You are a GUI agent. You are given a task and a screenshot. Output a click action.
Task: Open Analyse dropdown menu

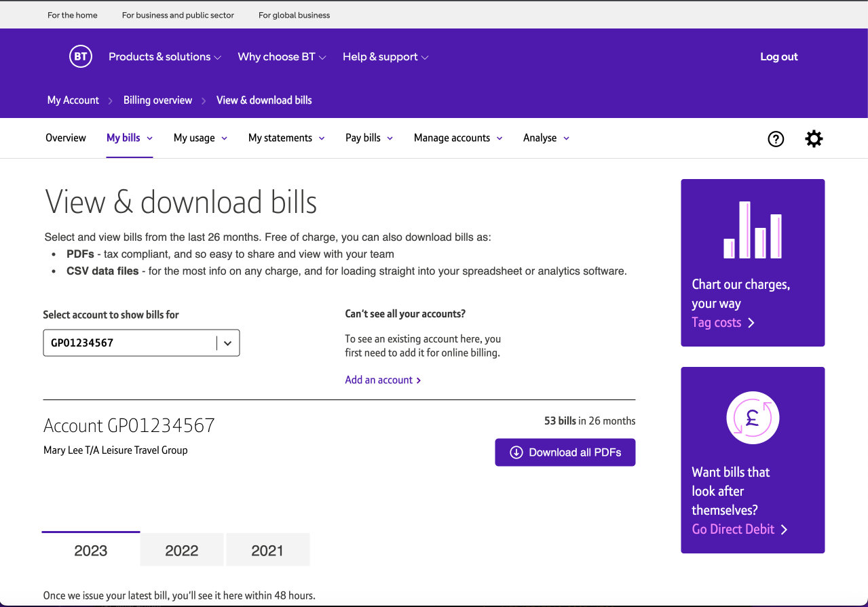coord(546,138)
